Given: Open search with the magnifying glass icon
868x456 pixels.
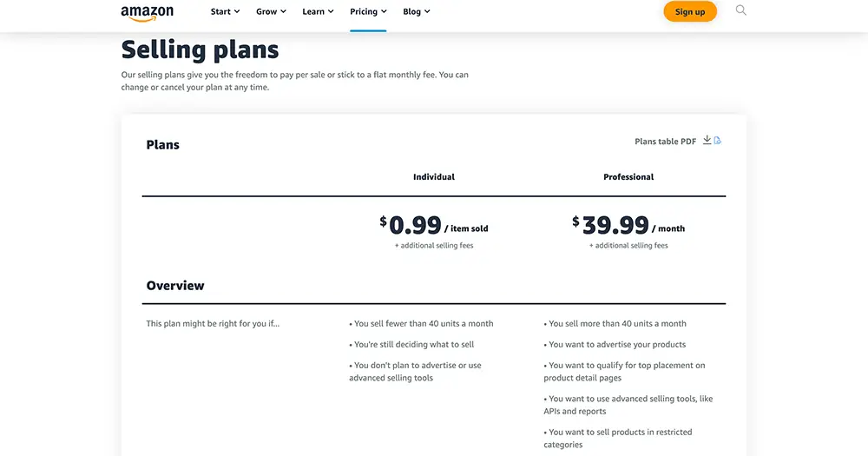Looking at the screenshot, I should click(x=740, y=10).
